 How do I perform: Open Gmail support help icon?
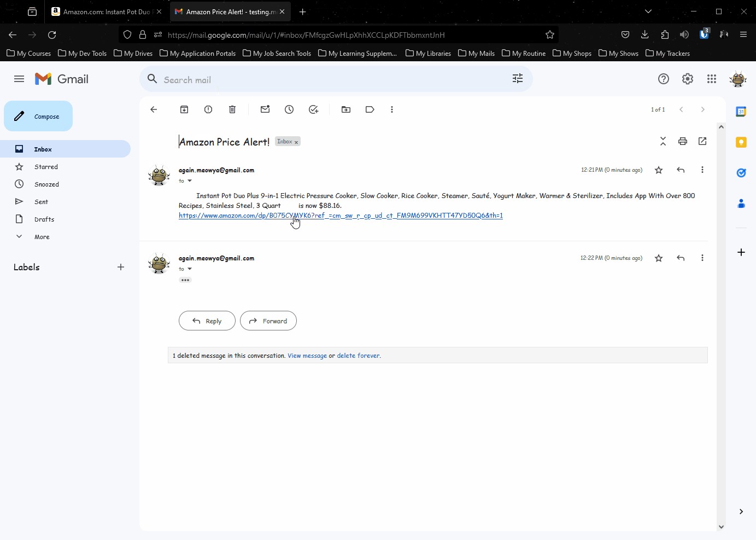tap(664, 79)
